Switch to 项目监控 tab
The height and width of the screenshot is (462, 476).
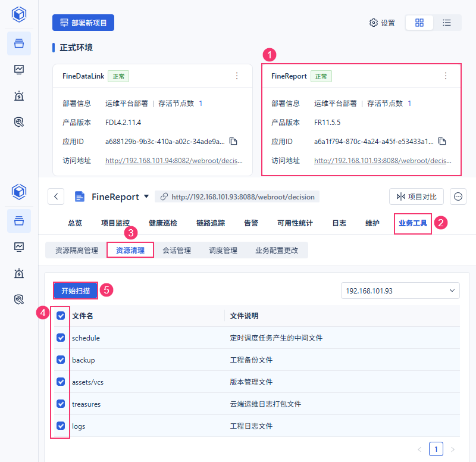(115, 223)
